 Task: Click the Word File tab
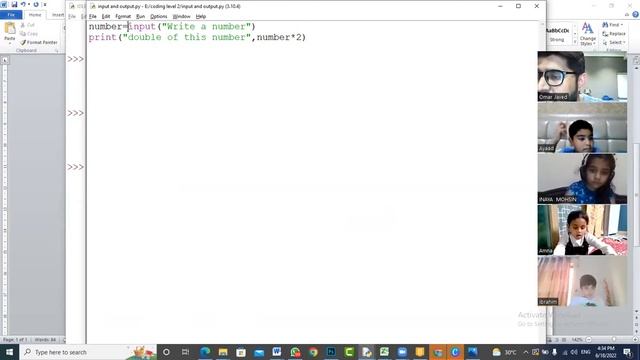coord(11,15)
